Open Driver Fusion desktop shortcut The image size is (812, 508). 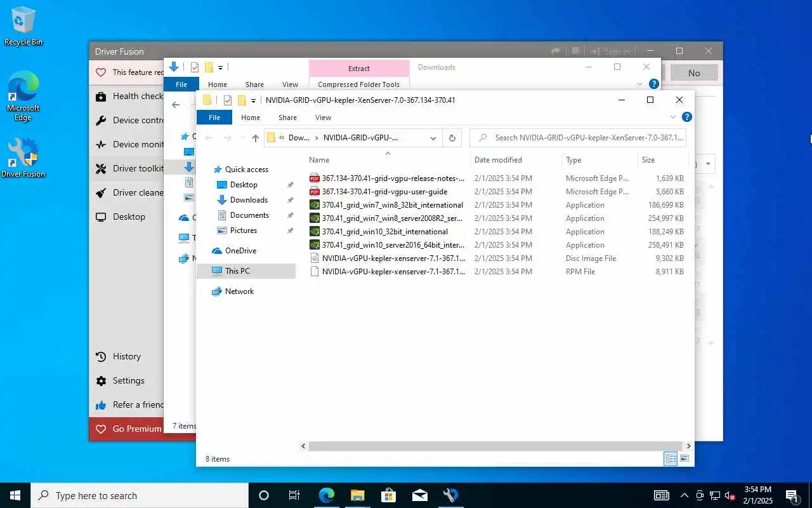[x=23, y=158]
